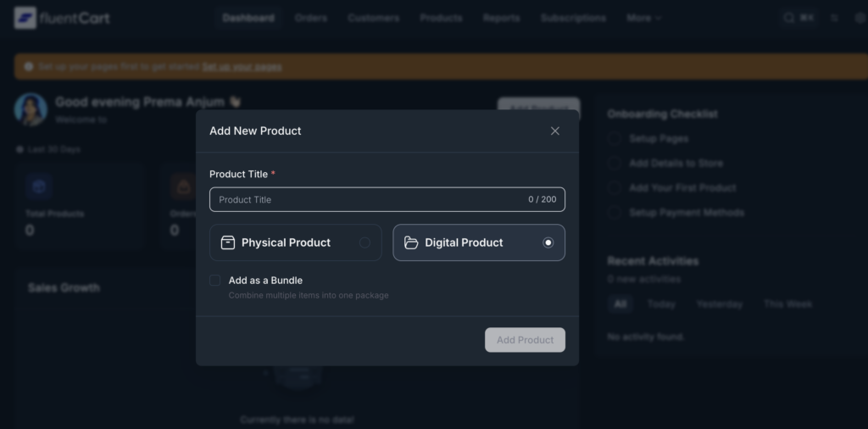Viewport: 868px width, 429px height.
Task: Click the Setup Pages checklist circle
Action: pos(615,138)
